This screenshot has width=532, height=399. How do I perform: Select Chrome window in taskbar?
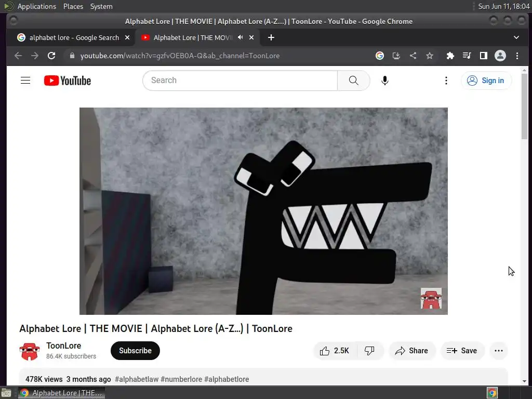(x=61, y=393)
